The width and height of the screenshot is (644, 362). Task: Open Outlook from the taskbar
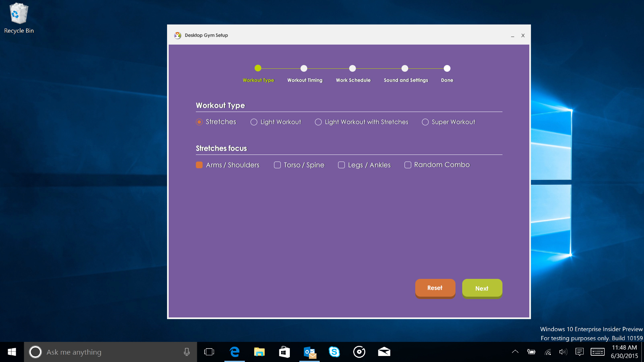click(x=309, y=352)
